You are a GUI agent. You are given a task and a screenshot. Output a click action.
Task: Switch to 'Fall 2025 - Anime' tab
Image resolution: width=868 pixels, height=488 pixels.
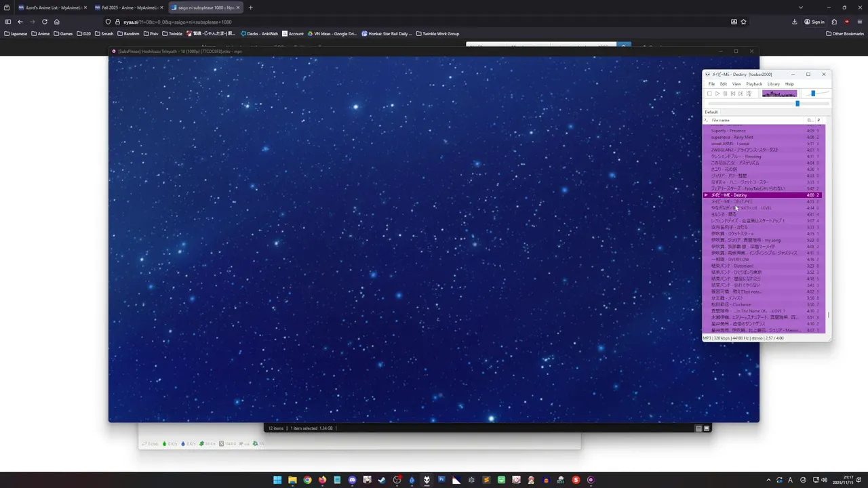point(128,7)
